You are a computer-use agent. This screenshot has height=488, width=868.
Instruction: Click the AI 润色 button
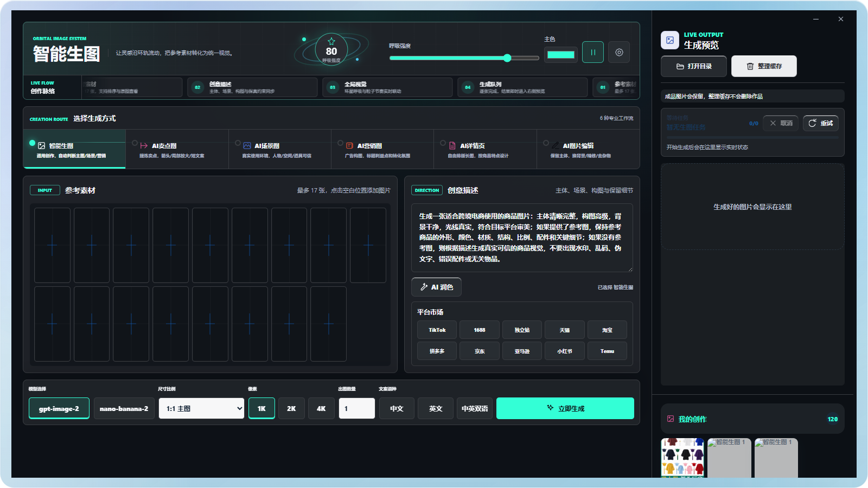437,287
